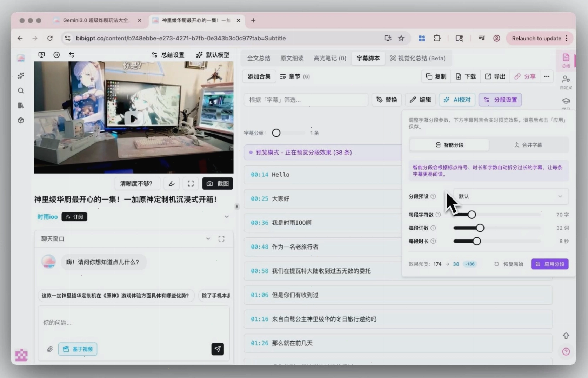
Task: Click the 总结 right sidebar icon
Action: (x=566, y=60)
